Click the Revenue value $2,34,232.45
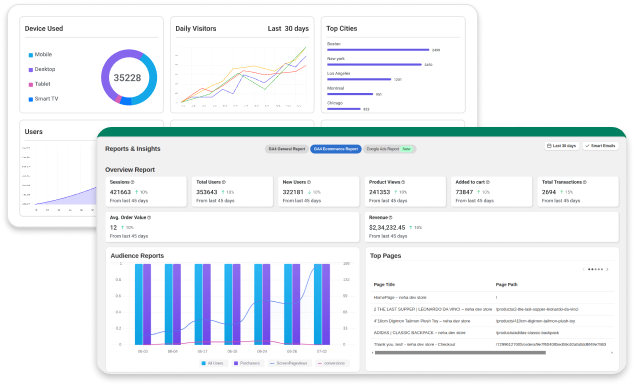Screen dimensions: 635x386 pos(387,228)
